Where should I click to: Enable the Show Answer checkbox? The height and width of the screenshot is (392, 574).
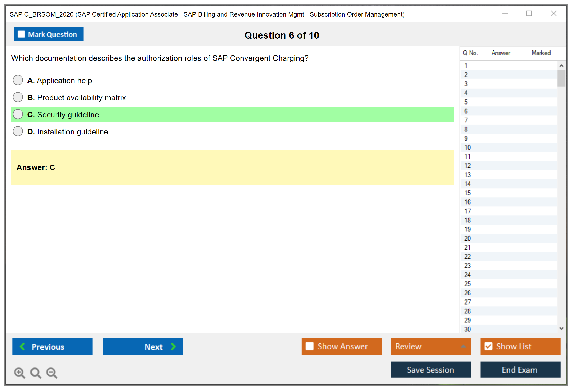[x=310, y=346]
